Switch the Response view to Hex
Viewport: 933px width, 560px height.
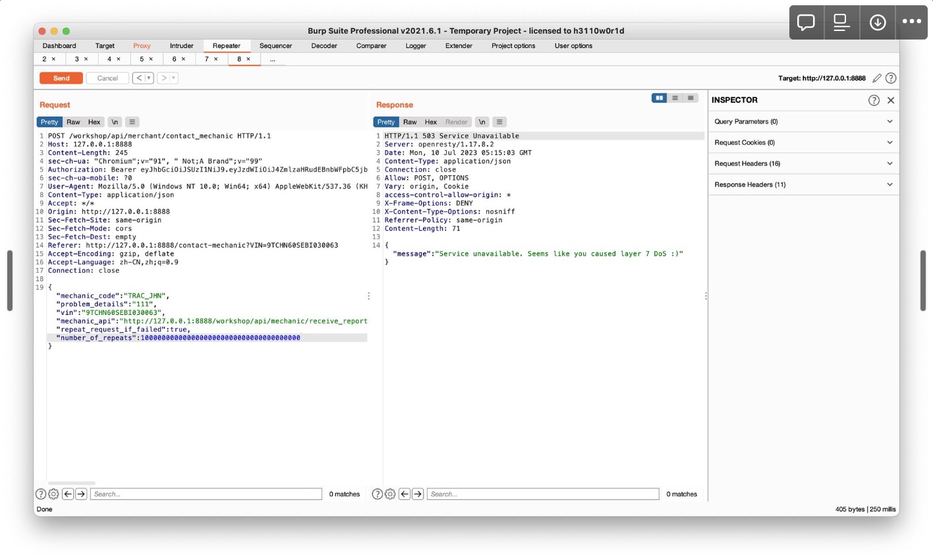(x=431, y=122)
